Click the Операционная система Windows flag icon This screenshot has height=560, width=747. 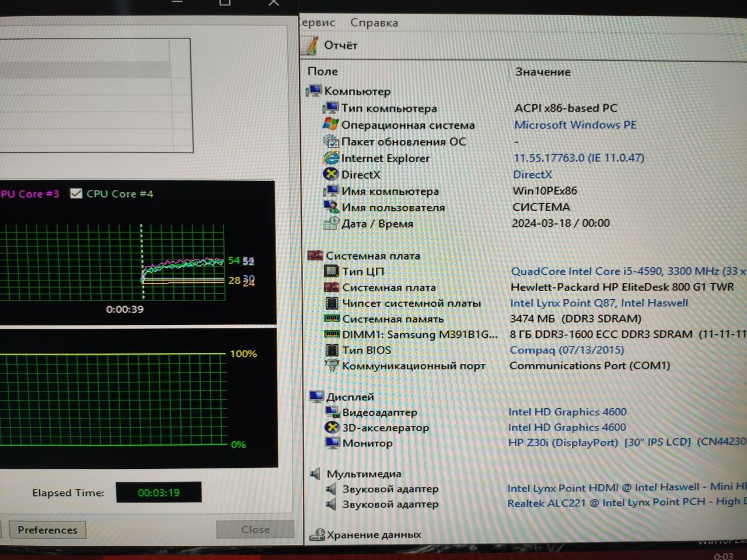(x=330, y=124)
